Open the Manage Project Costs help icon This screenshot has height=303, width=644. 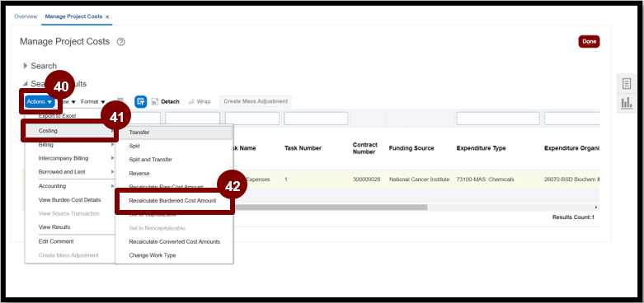point(120,42)
